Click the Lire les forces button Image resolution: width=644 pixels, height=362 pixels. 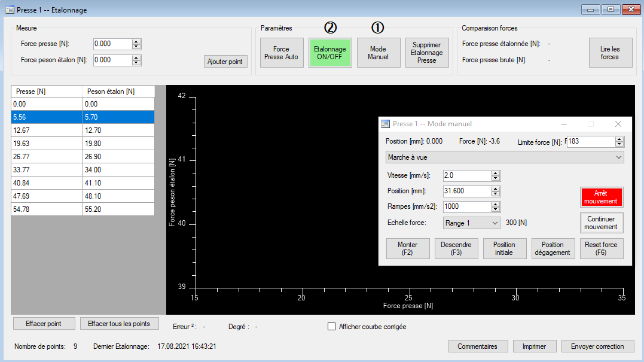pyautogui.click(x=611, y=53)
